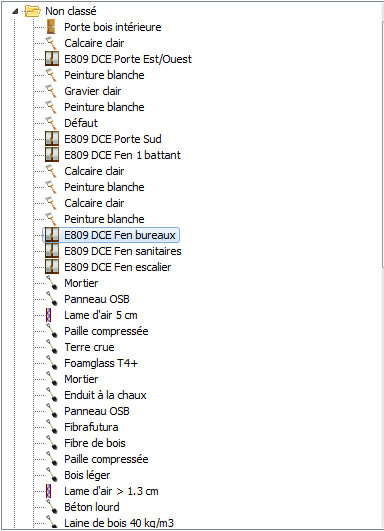Select the Non classé folder label

pyautogui.click(x=71, y=11)
